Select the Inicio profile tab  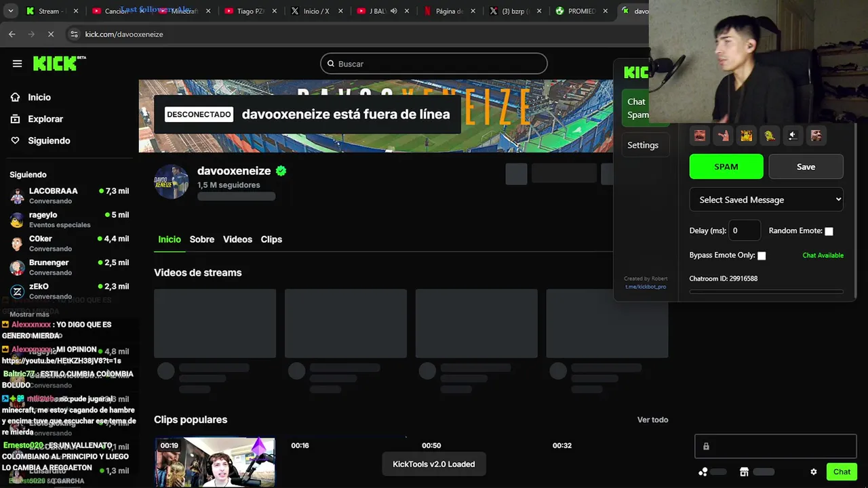(170, 239)
